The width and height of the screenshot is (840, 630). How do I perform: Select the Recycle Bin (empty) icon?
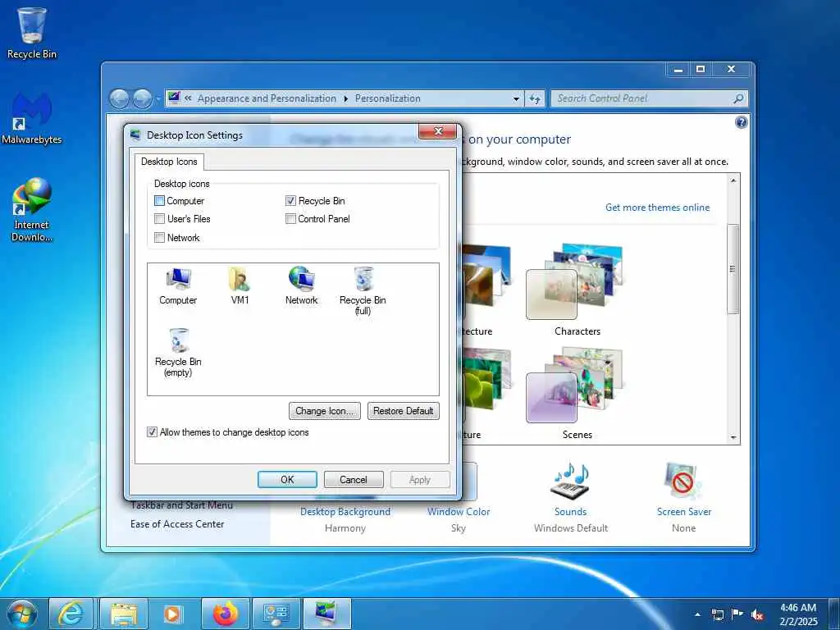pyautogui.click(x=178, y=353)
